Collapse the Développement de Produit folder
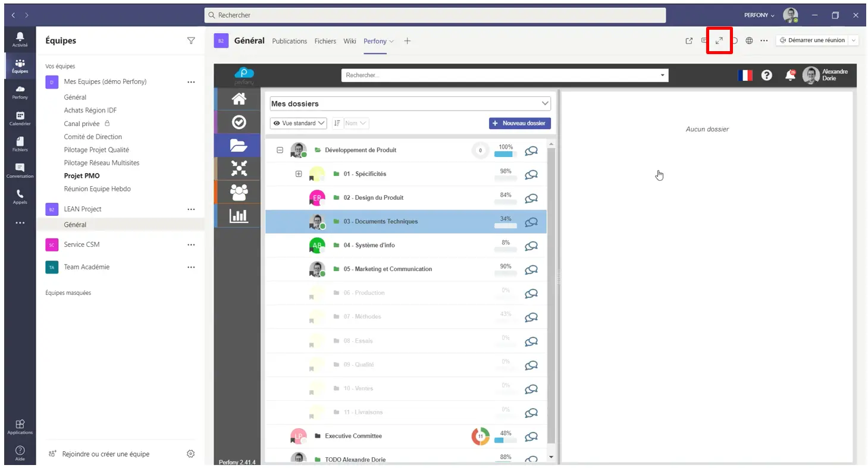 [x=280, y=150]
